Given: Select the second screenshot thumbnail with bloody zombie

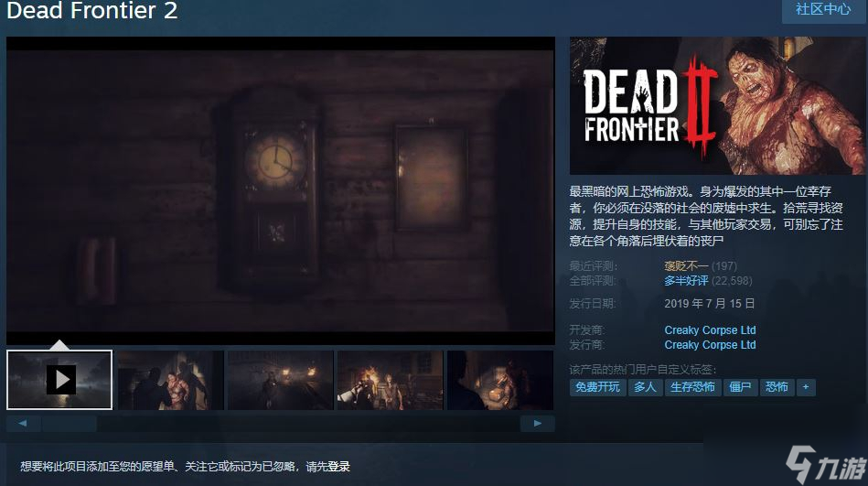Looking at the screenshot, I should click(171, 380).
